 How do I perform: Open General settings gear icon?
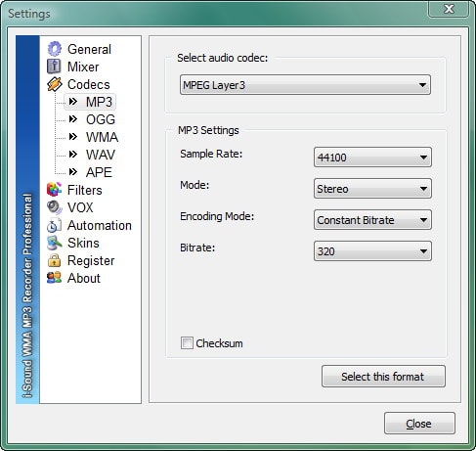tap(54, 49)
